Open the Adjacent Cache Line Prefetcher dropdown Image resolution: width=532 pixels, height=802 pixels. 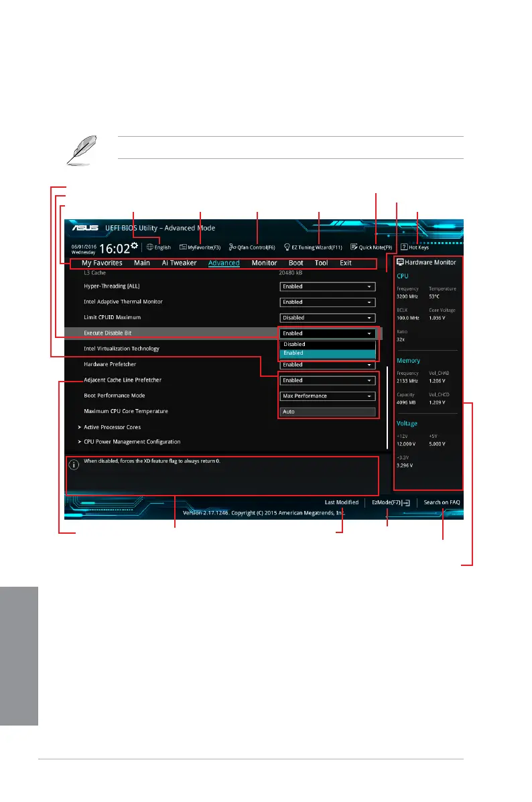coord(328,380)
